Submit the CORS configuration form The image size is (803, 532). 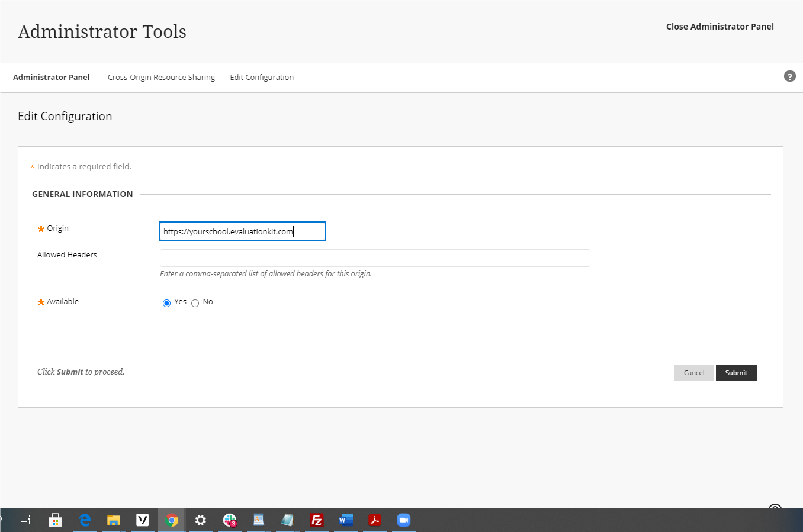[736, 372]
